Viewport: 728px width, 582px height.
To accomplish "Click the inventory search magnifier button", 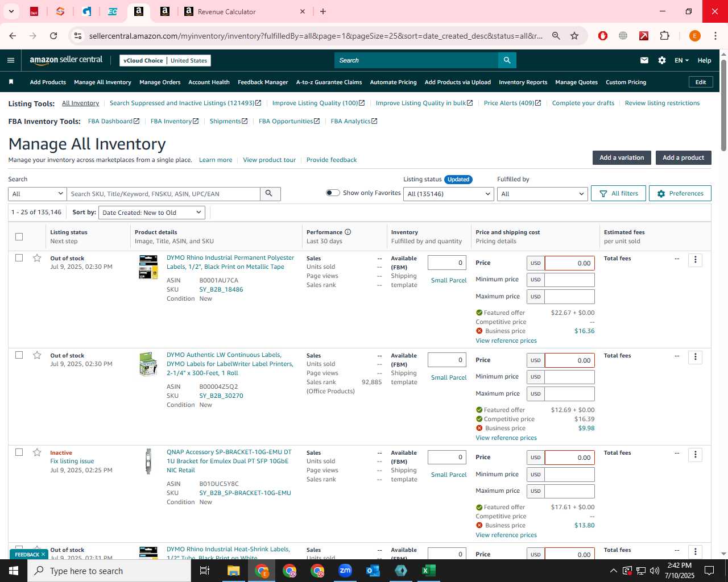I will click(270, 194).
